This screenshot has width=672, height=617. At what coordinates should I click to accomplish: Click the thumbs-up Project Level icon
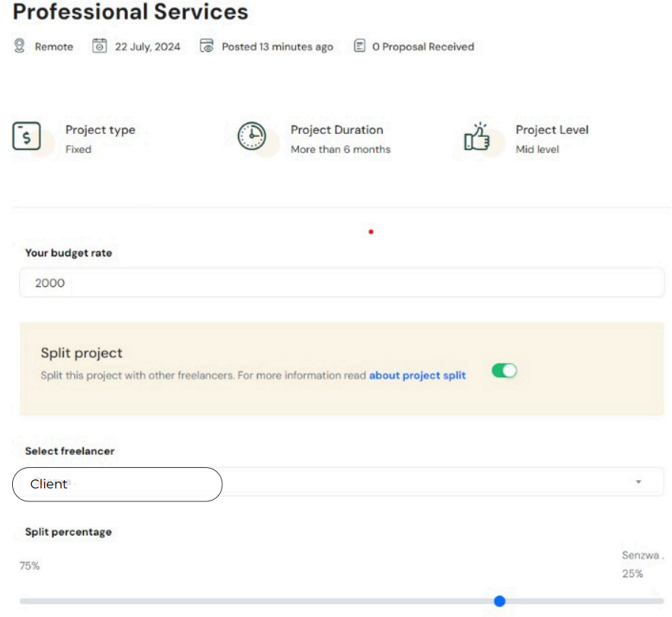click(476, 136)
